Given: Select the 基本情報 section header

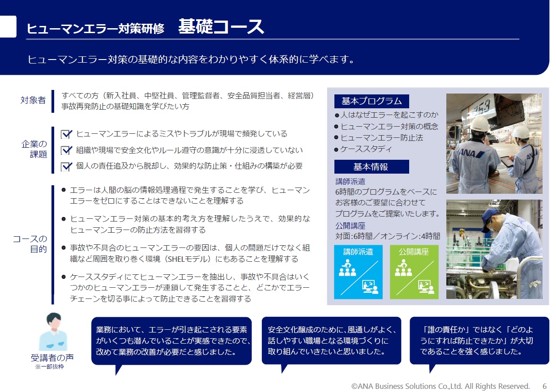Looking at the screenshot, I should click(371, 167).
